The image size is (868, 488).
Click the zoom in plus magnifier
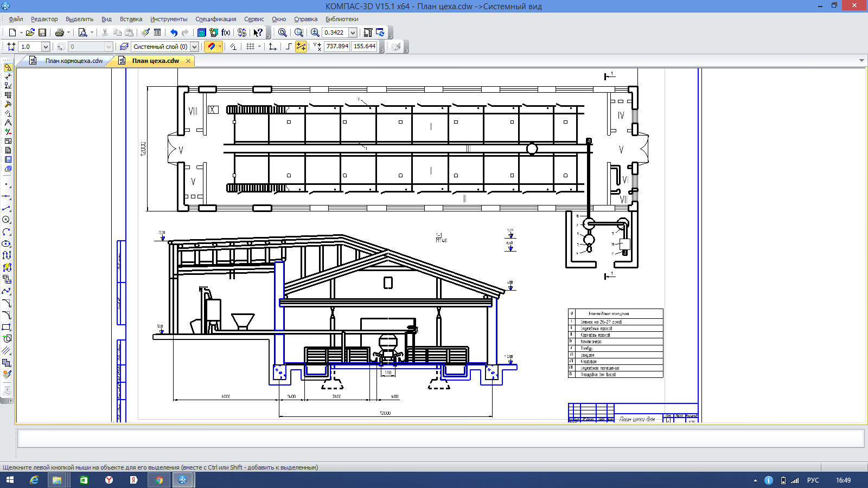click(315, 33)
